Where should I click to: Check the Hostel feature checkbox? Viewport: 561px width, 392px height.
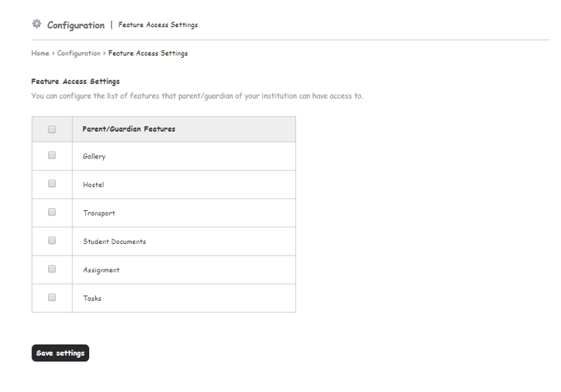[x=52, y=184]
